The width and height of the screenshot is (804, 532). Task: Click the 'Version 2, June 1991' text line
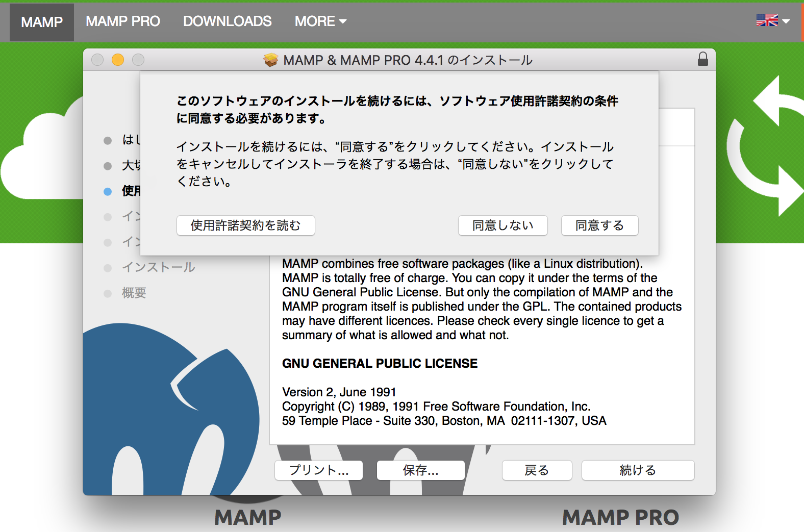point(339,392)
